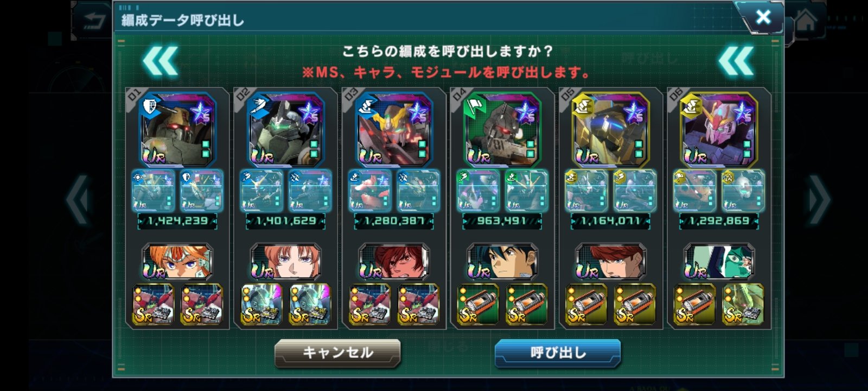Go to previous formation with left double-chevron
The height and width of the screenshot is (391, 868).
click(x=160, y=61)
